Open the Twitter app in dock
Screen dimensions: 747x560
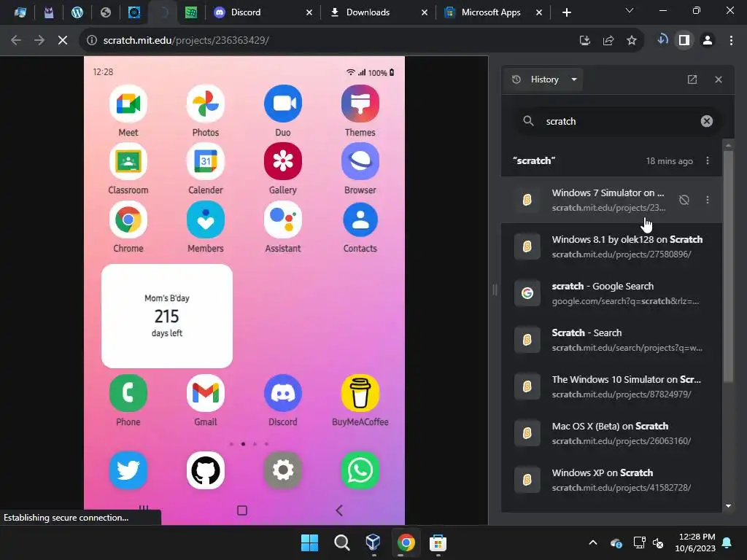click(x=128, y=470)
